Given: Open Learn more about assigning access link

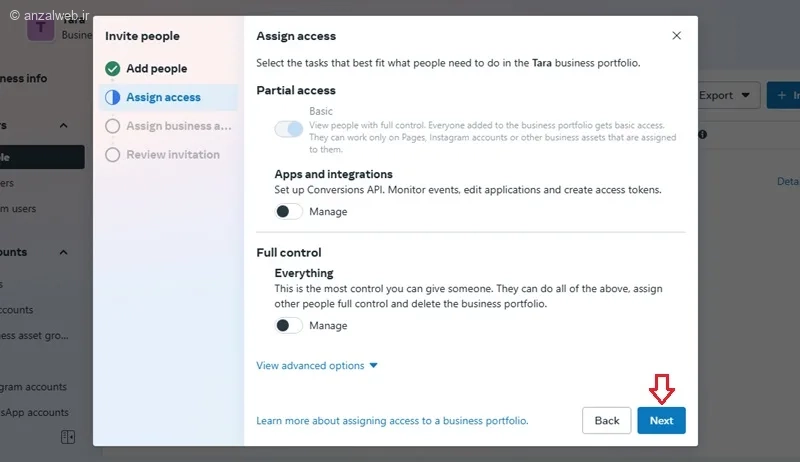Looking at the screenshot, I should pos(392,421).
